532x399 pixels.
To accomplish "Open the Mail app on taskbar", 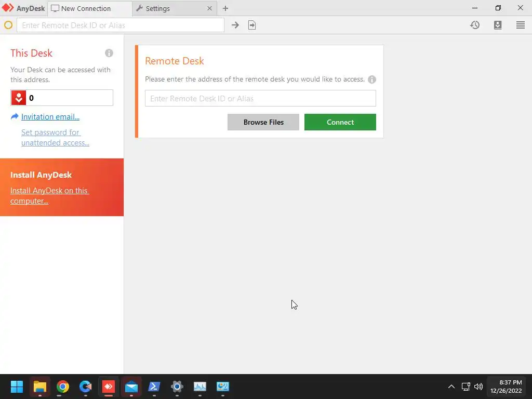I will coord(131,387).
